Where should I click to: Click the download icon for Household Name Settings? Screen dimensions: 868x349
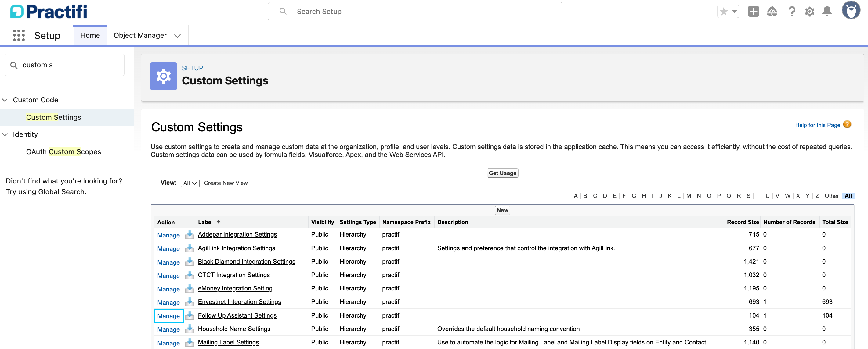click(x=190, y=329)
